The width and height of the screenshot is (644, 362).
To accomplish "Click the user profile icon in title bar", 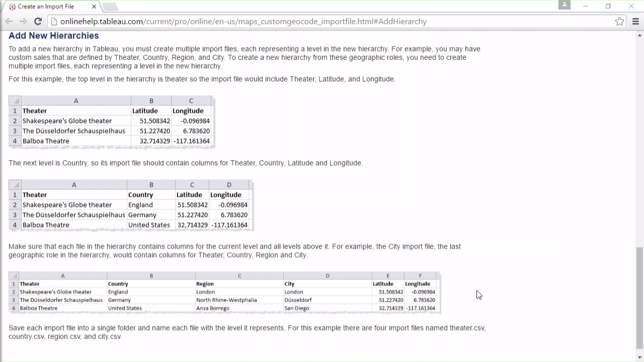I will 564,5.
